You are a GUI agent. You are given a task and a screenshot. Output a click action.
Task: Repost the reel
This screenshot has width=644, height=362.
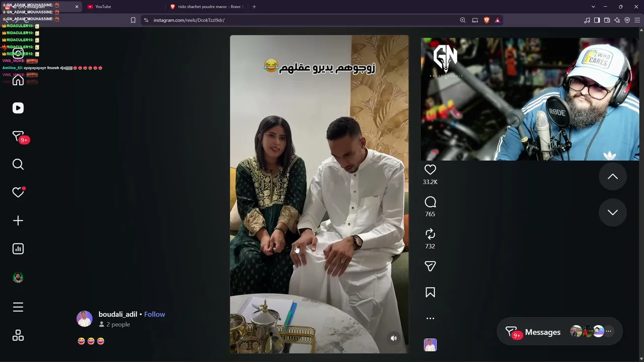point(430,234)
